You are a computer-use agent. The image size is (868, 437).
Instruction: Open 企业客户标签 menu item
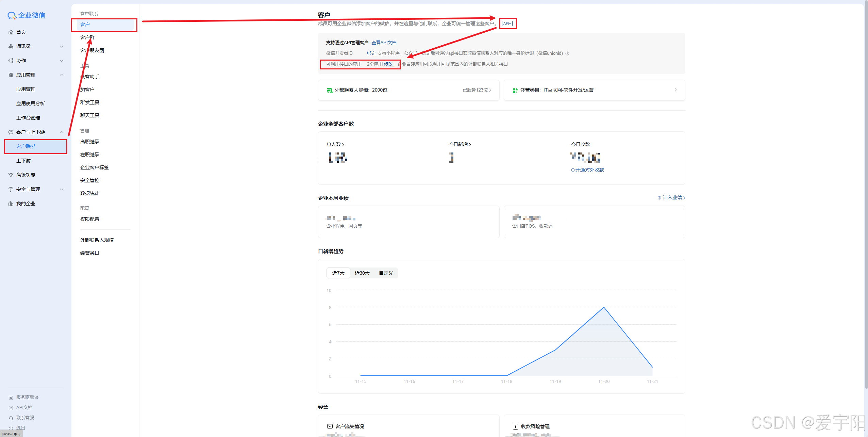tap(95, 167)
